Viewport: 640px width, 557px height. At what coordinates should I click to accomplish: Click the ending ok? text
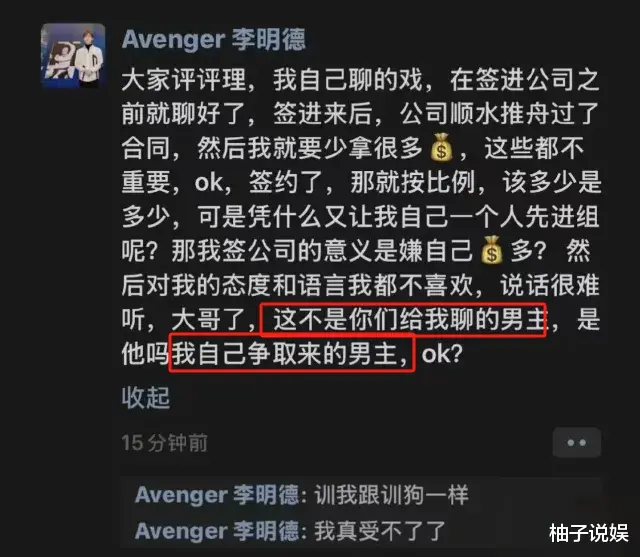click(x=442, y=353)
